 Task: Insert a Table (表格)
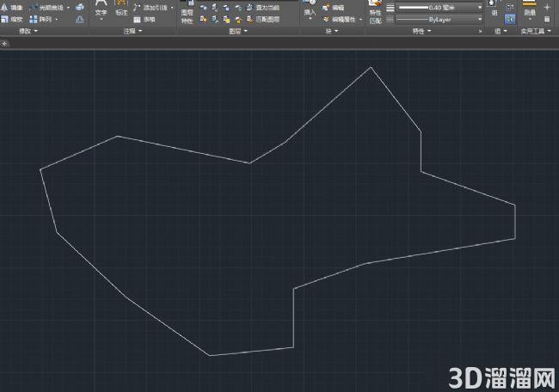144,20
